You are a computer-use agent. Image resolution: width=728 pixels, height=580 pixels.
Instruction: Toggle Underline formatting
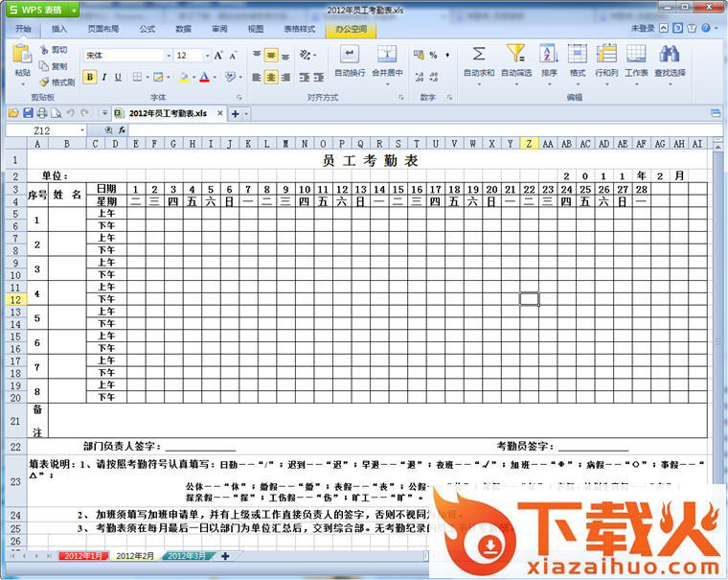pos(118,77)
